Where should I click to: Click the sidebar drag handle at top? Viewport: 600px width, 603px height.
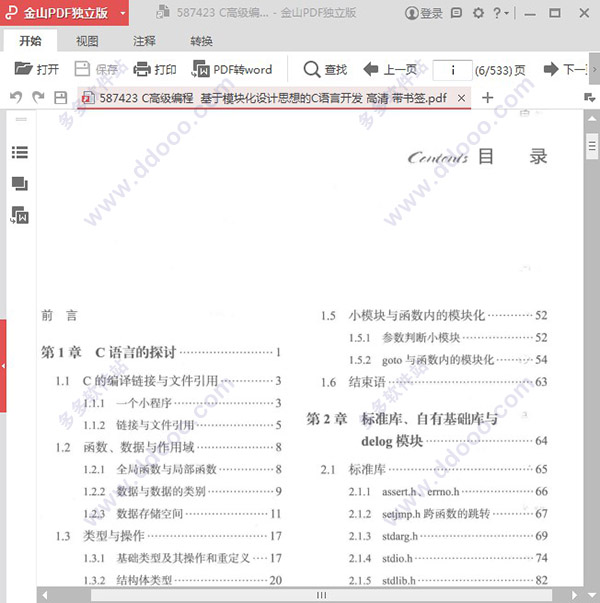(21, 120)
